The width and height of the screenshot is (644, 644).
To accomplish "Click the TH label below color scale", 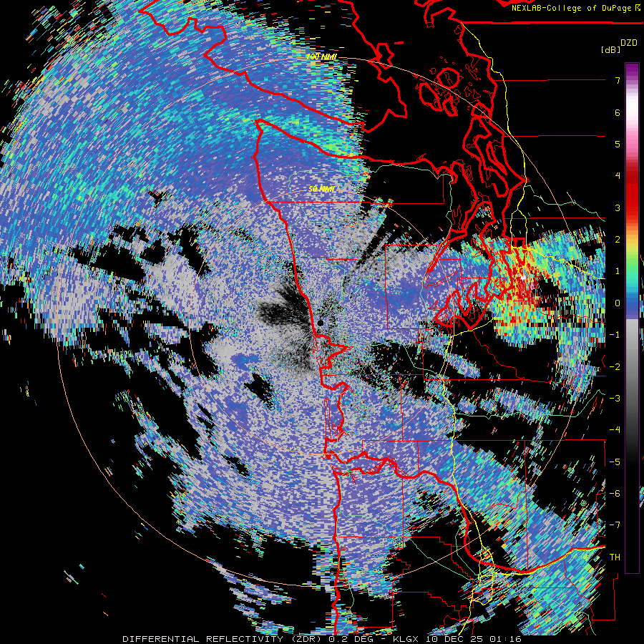I will [615, 557].
